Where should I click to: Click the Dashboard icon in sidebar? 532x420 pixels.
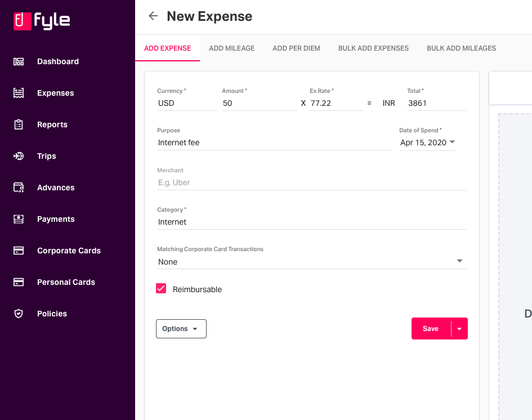[x=19, y=61]
